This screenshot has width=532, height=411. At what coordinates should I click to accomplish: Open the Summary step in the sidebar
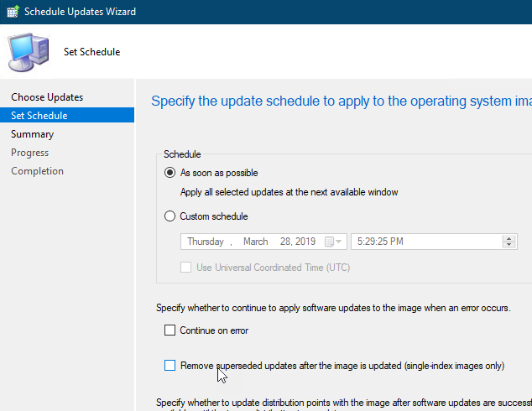pos(32,134)
